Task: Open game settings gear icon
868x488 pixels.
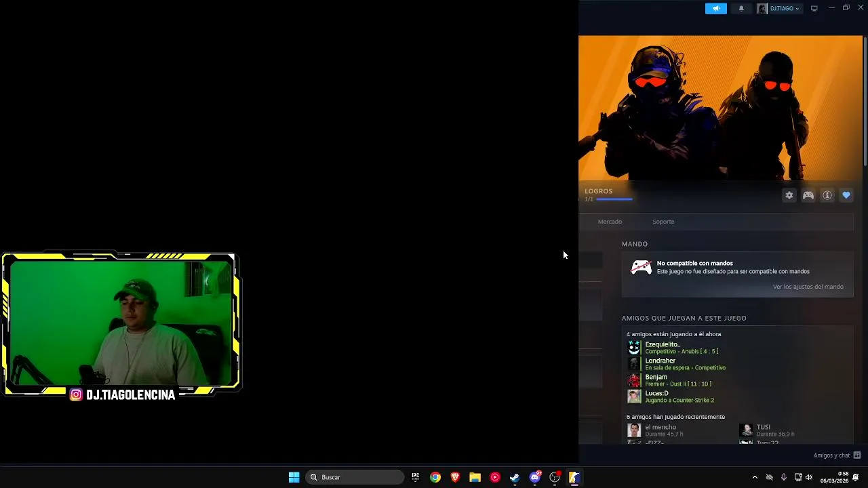Action: click(x=789, y=195)
